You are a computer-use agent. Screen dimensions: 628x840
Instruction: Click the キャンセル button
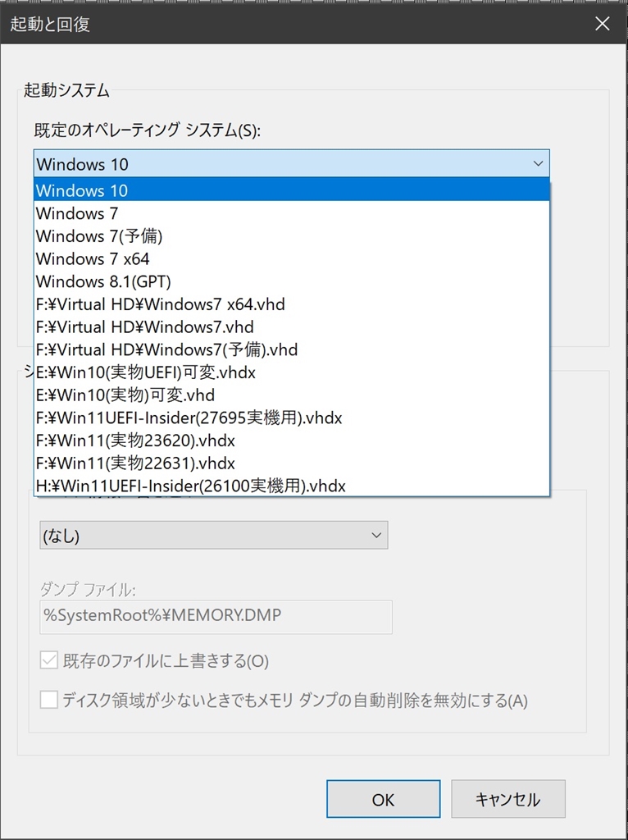pyautogui.click(x=508, y=800)
